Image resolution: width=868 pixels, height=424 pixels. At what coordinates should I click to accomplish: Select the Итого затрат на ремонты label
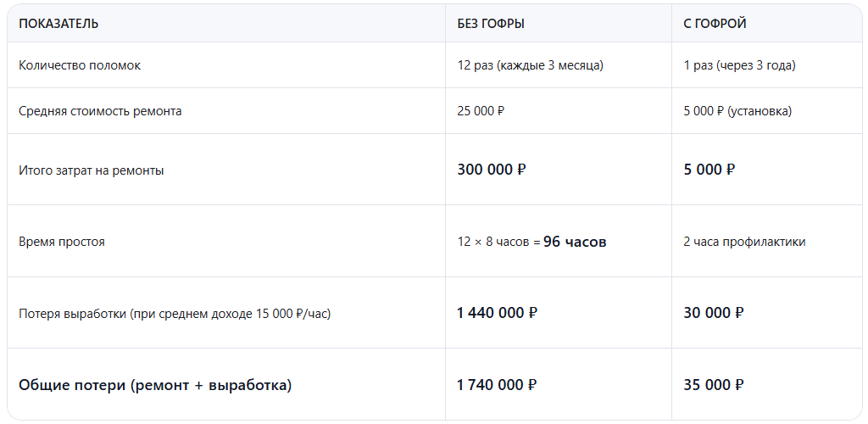click(x=92, y=170)
